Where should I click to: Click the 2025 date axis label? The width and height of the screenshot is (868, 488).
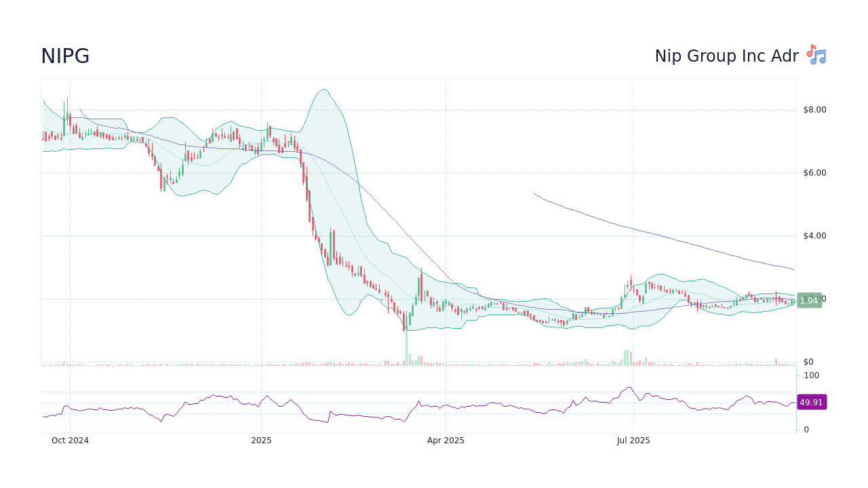(262, 440)
